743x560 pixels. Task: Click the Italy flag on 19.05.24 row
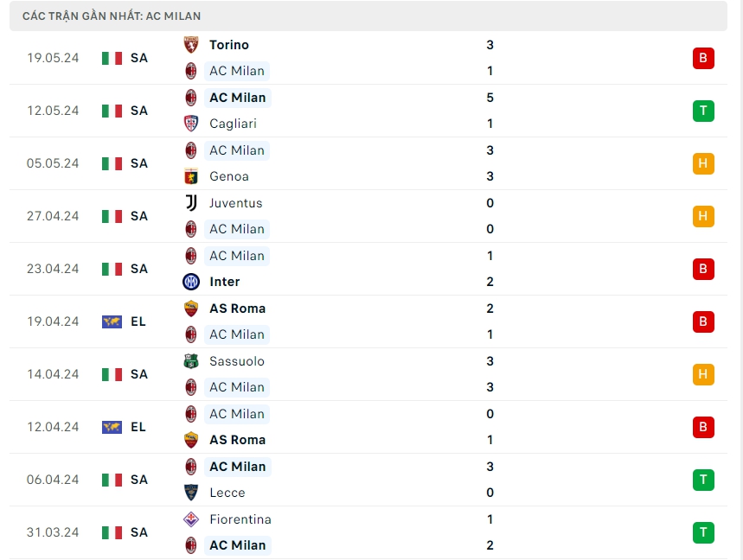coord(112,58)
